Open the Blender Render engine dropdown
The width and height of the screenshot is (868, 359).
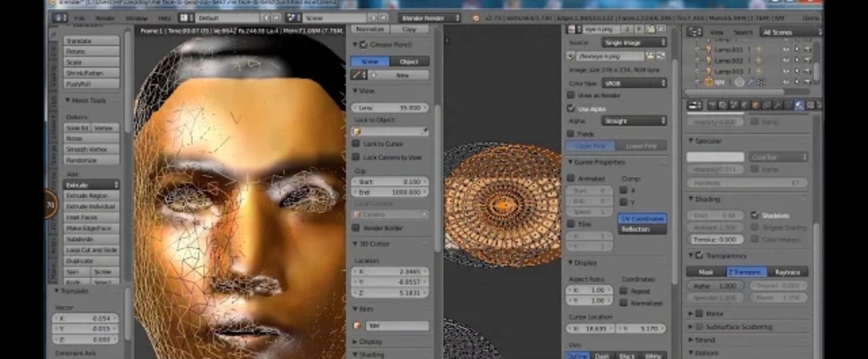coord(429,18)
